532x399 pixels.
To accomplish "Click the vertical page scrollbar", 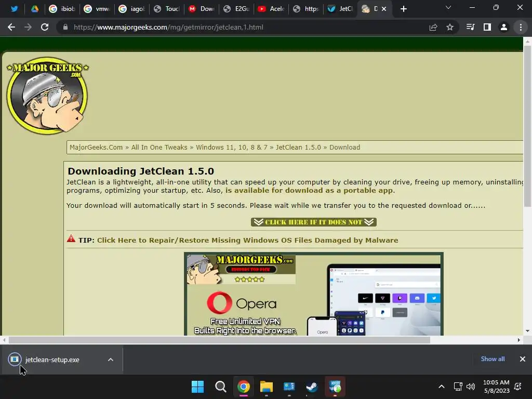I will coord(527,126).
